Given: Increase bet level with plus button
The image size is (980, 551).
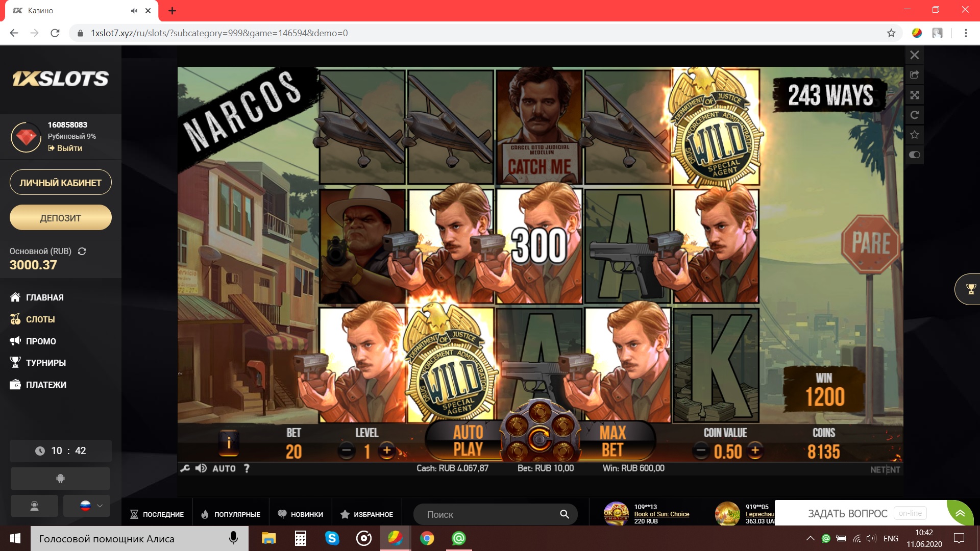Looking at the screenshot, I should click(387, 450).
